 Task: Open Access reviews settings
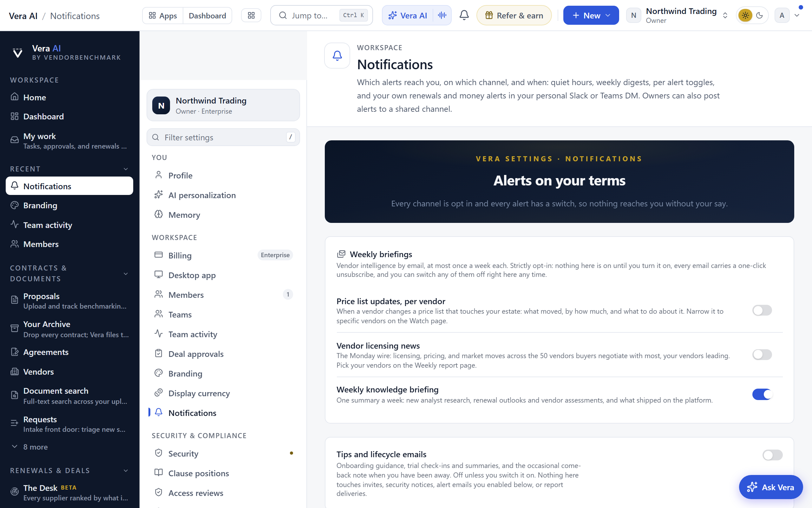tap(223, 493)
